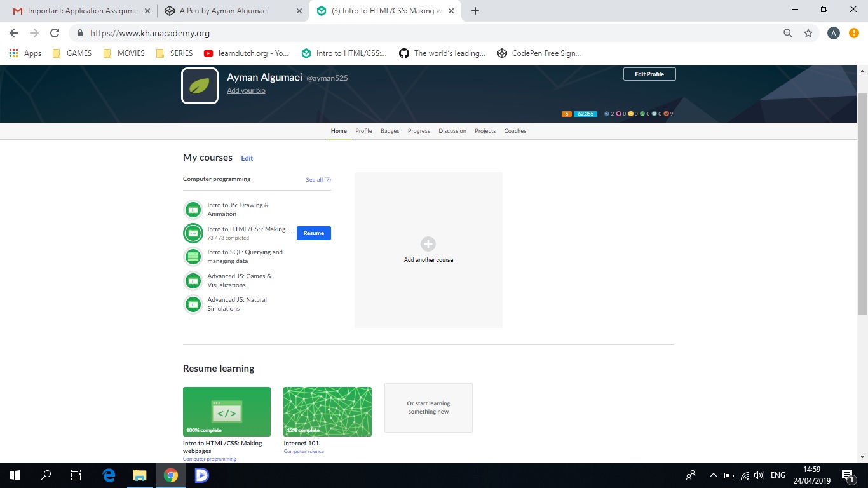Click the Edit Profile button
The image size is (868, 488).
coord(649,74)
